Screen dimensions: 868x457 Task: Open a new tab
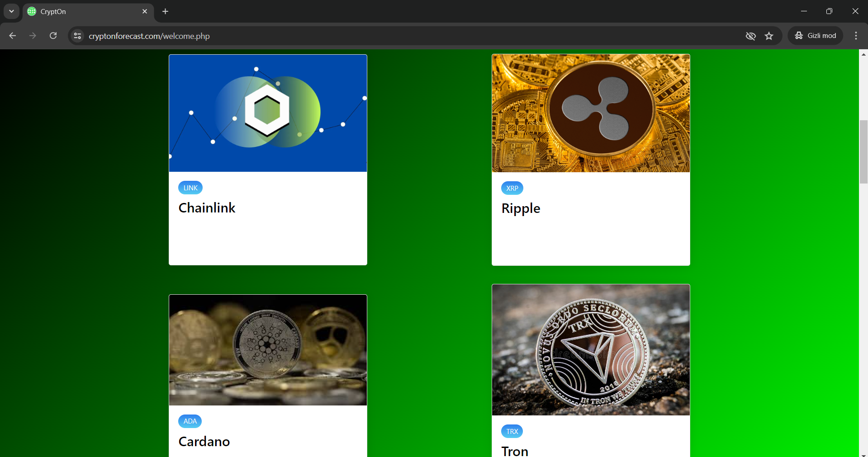point(166,11)
